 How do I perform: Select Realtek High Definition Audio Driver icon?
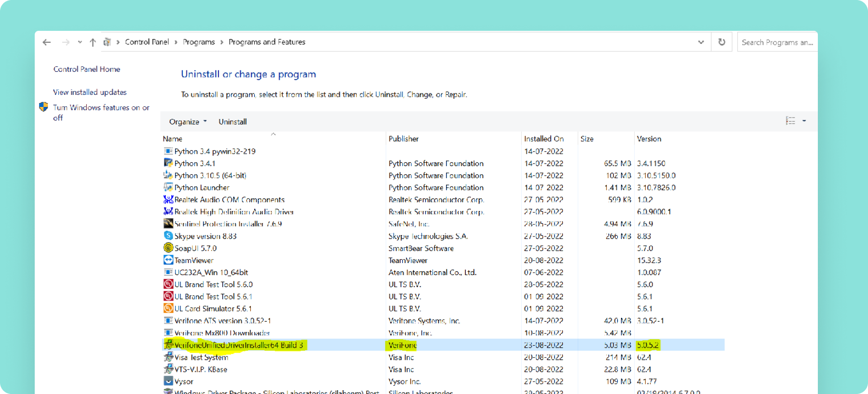tap(168, 211)
